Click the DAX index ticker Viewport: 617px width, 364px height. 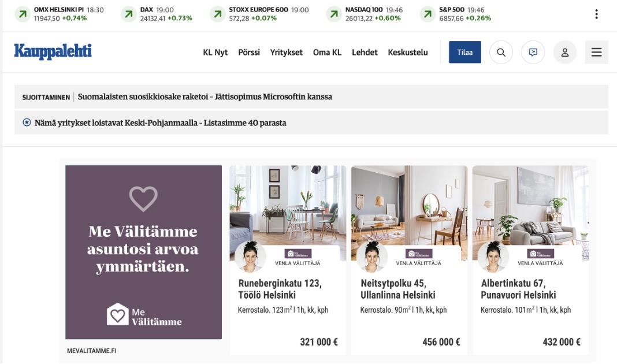[157, 14]
